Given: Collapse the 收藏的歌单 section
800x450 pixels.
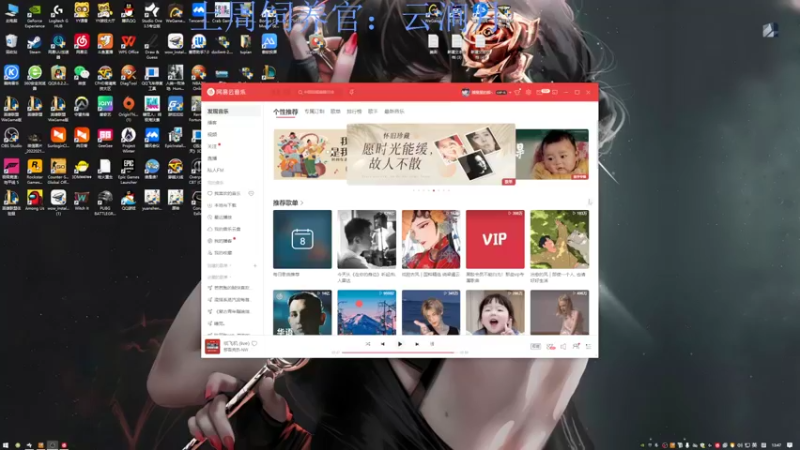Looking at the screenshot, I should pyautogui.click(x=219, y=277).
